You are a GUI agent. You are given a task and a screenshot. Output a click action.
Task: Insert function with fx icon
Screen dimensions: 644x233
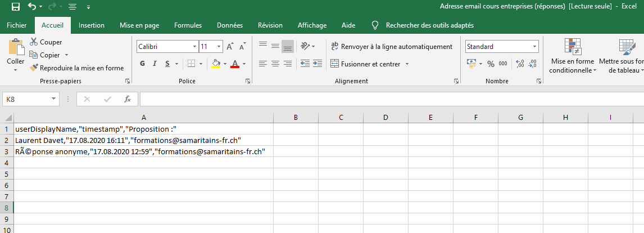pyautogui.click(x=128, y=99)
